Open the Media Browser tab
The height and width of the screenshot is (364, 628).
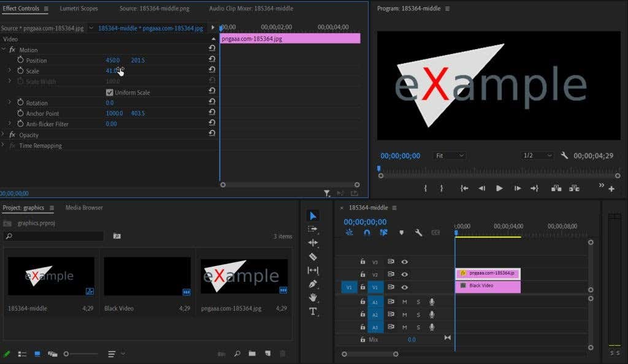[84, 208]
